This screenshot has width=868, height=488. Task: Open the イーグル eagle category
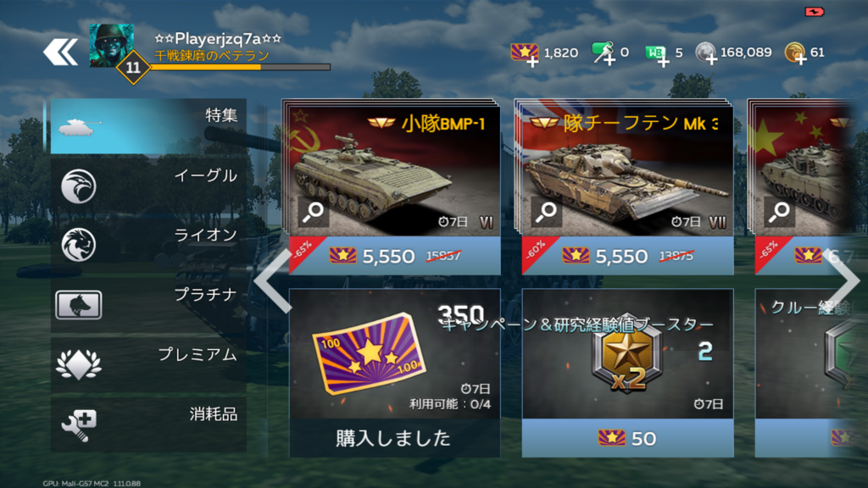coord(148,186)
